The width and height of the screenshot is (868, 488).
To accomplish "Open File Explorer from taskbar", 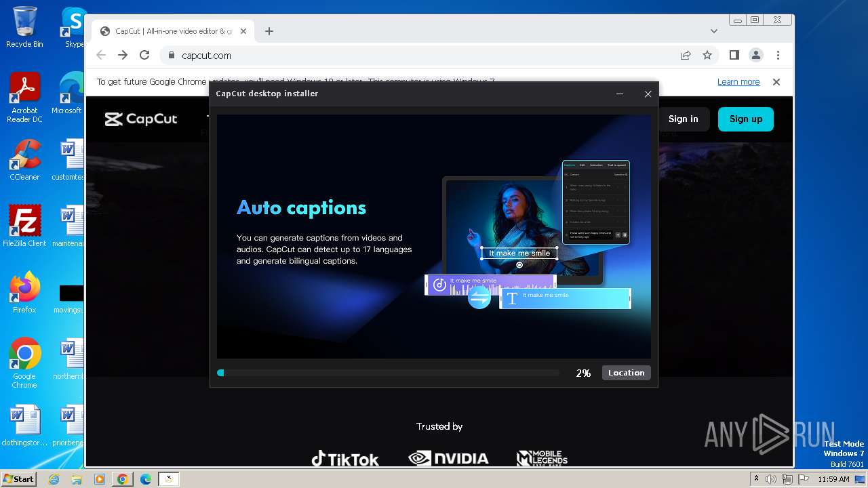I will pyautogui.click(x=77, y=479).
